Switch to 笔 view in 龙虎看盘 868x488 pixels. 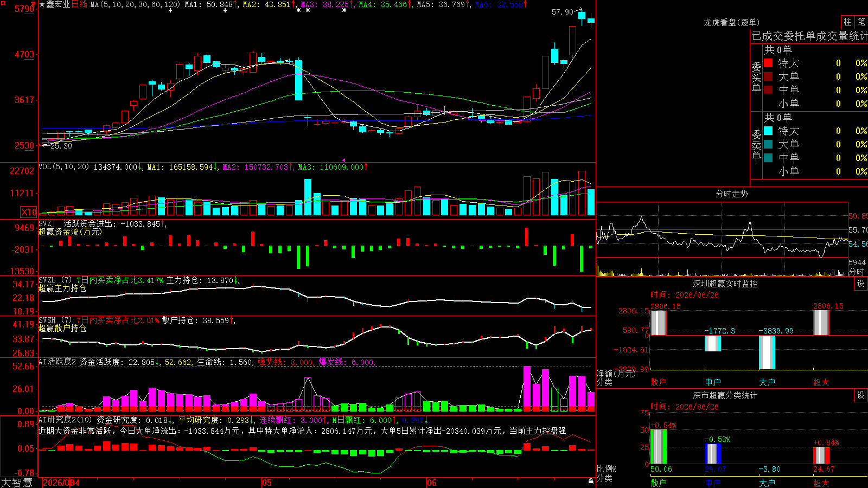pyautogui.click(x=861, y=22)
